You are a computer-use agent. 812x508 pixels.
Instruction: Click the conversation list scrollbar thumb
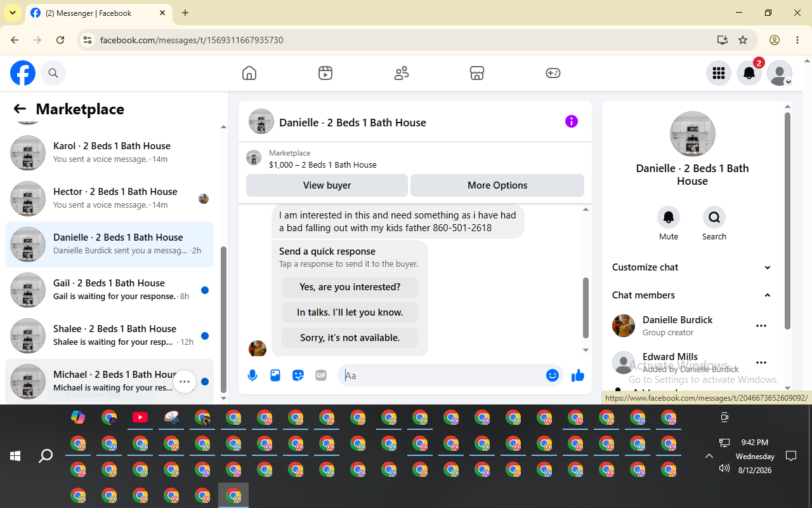223,319
